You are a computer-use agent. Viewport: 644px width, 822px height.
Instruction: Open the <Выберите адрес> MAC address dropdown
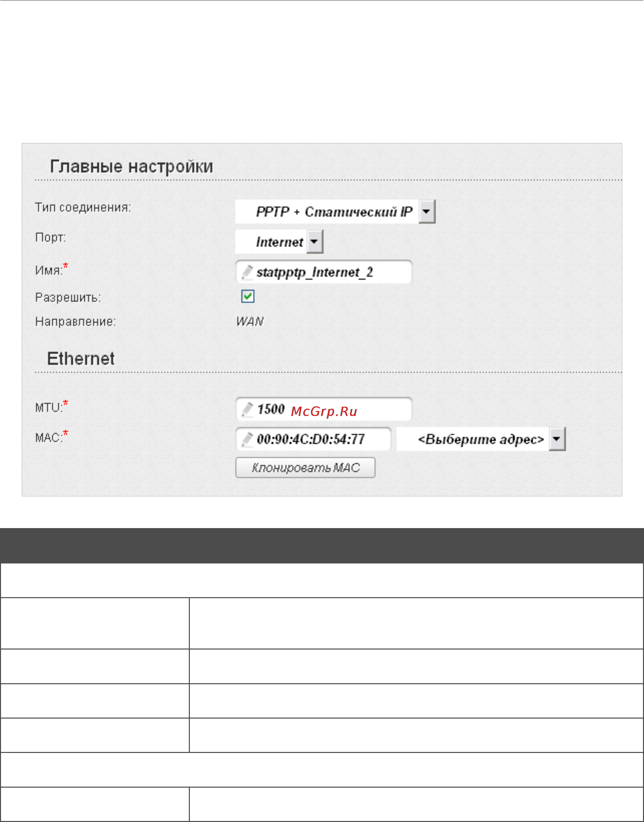(481, 439)
